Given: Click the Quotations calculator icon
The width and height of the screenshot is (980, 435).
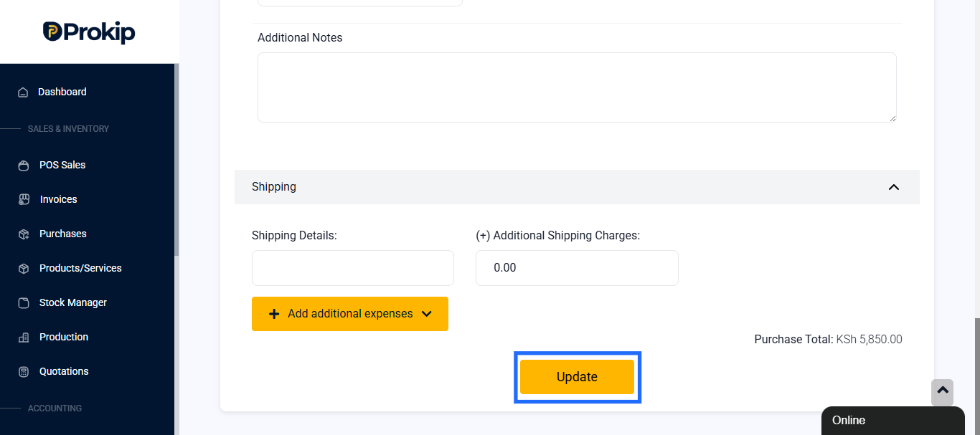Looking at the screenshot, I should 24,372.
